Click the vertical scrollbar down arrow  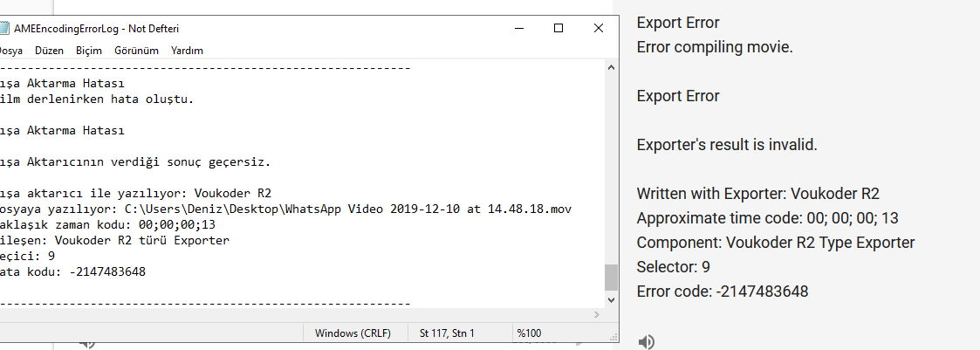pos(611,301)
